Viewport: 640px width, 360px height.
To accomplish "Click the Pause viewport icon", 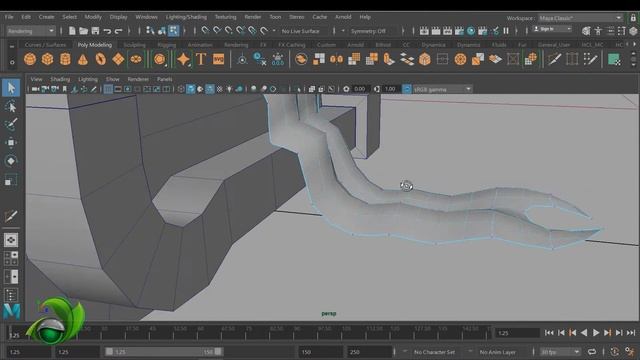I will coord(506,31).
